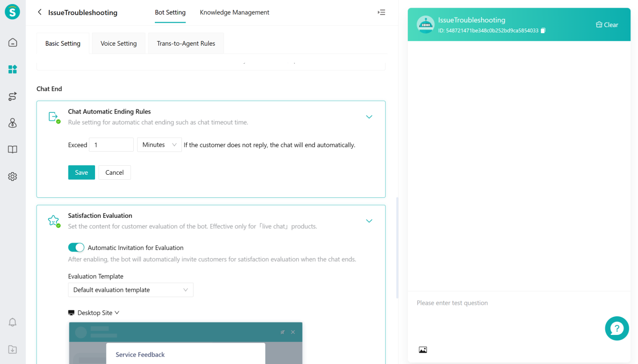Screen dimensions: 638x364
Task: Click the notification bell icon
Action: tap(12, 322)
